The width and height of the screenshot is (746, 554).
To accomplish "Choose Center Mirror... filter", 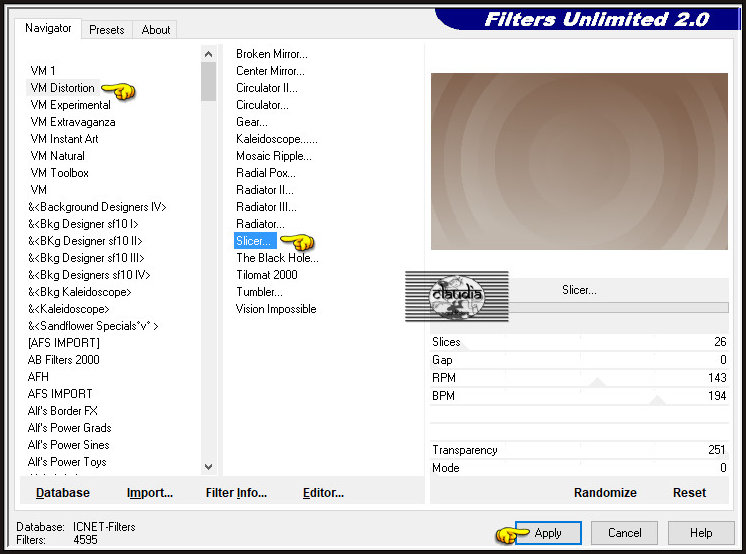I will pyautogui.click(x=270, y=71).
